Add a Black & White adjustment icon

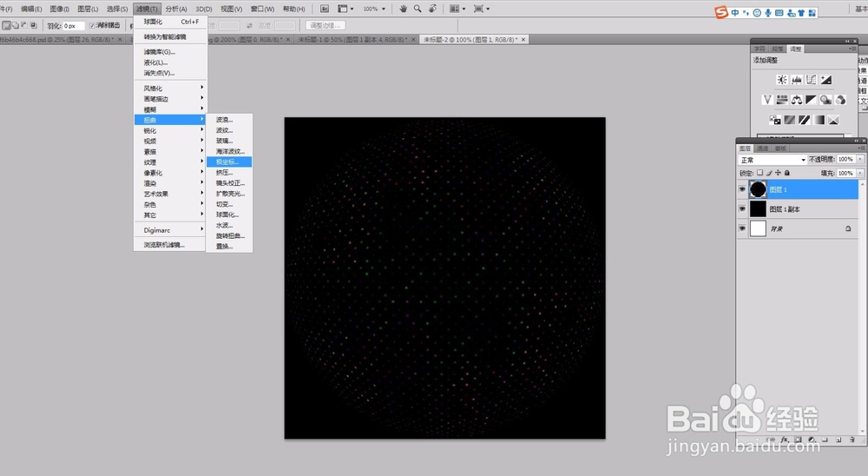coord(811,100)
